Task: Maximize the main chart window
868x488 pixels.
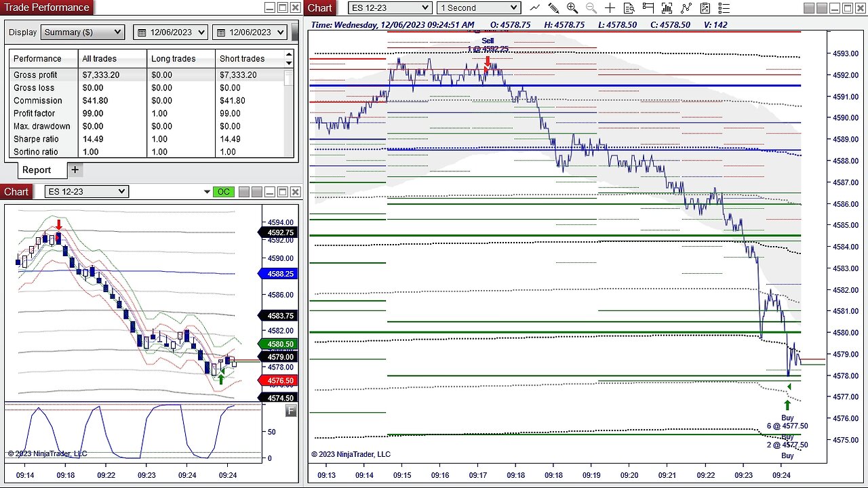Action: (x=848, y=8)
